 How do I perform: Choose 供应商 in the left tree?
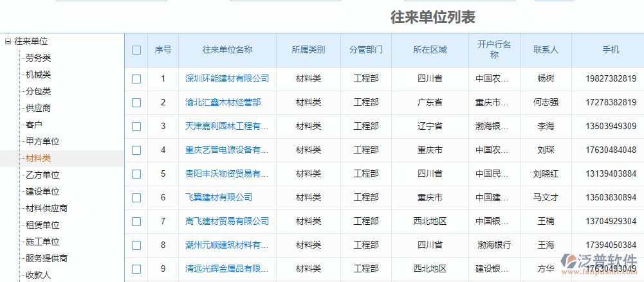[x=39, y=108]
